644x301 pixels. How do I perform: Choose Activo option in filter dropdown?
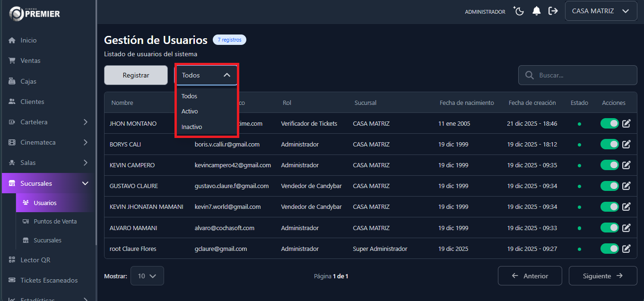(190, 111)
